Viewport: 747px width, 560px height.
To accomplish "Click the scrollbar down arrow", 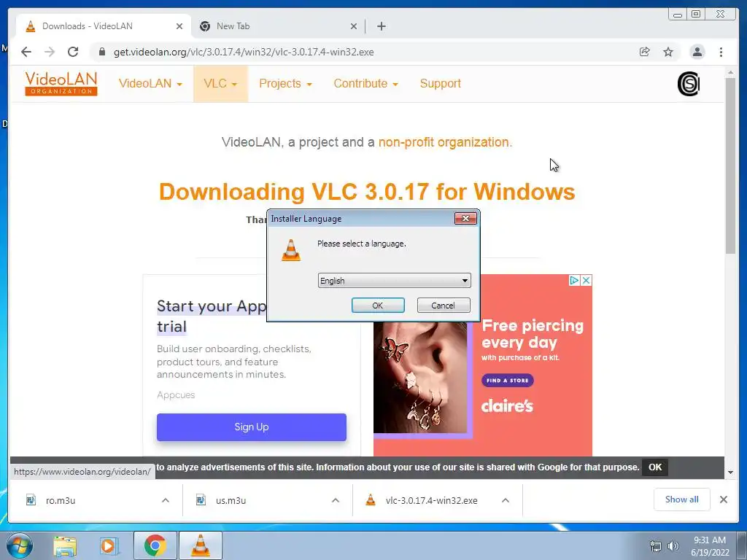I will point(730,472).
